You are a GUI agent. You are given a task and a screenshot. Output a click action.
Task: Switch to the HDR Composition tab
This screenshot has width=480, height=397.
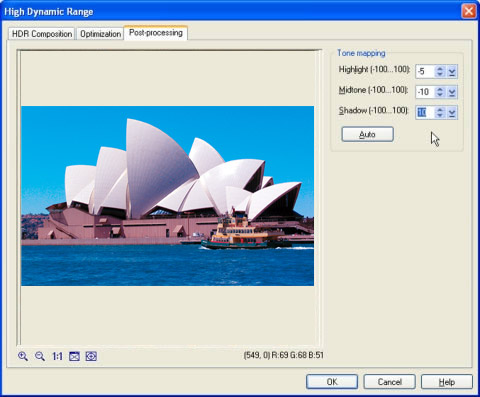[x=41, y=34]
